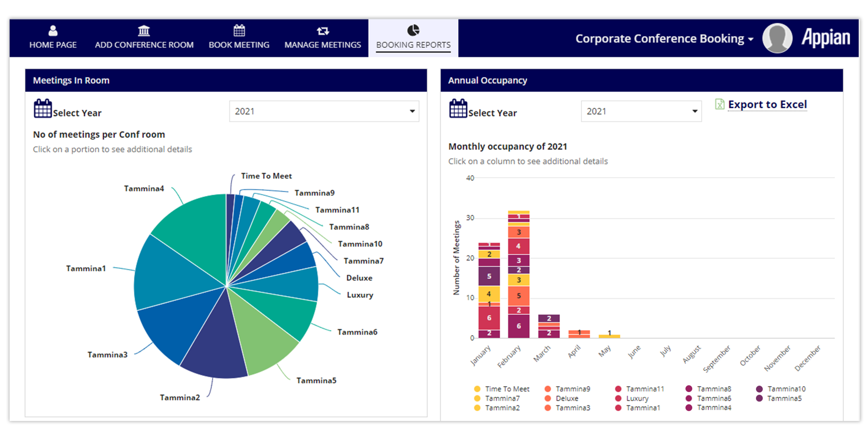Click calendar icon in Meetings In Room panel
The image size is (868, 439).
[43, 108]
